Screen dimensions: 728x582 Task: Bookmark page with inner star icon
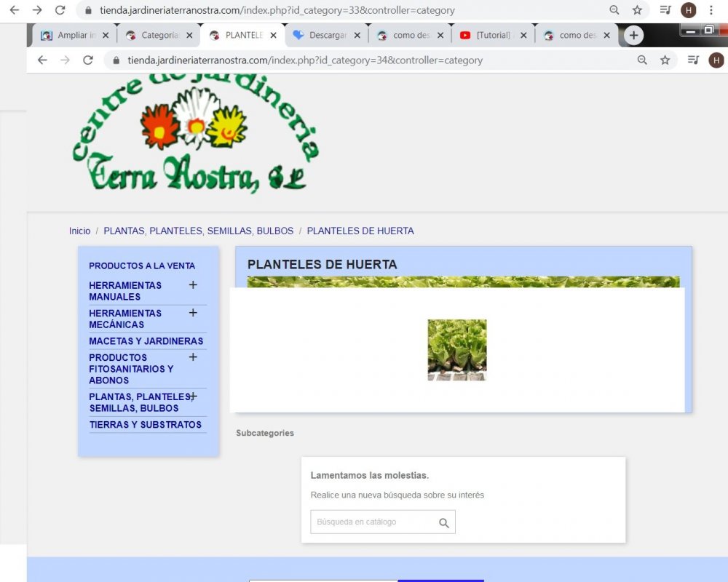(x=665, y=60)
